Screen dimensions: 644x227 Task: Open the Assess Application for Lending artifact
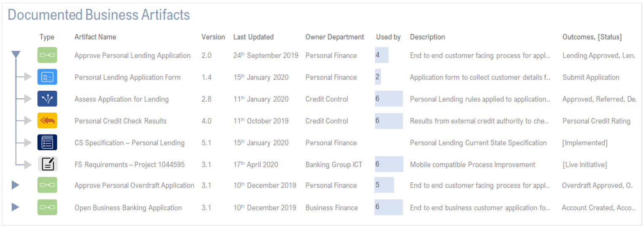click(x=122, y=99)
